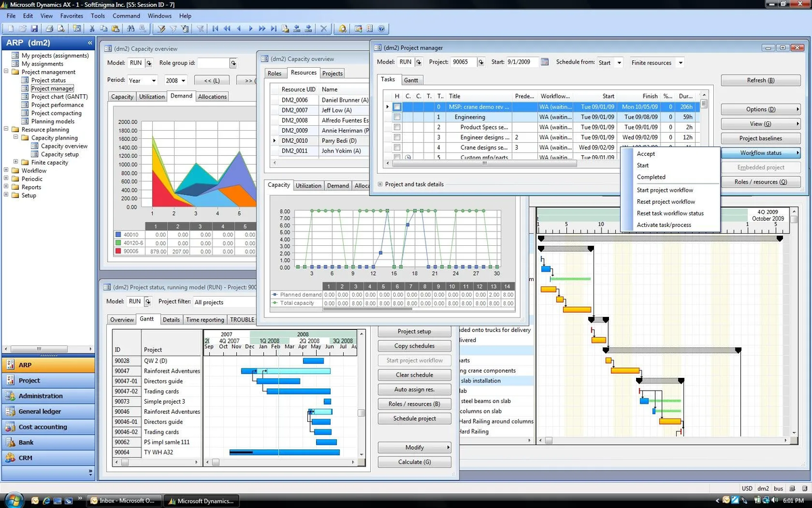Click the Filter by selection funnel icon
Image resolution: width=812 pixels, height=508 pixels.
[x=161, y=28]
